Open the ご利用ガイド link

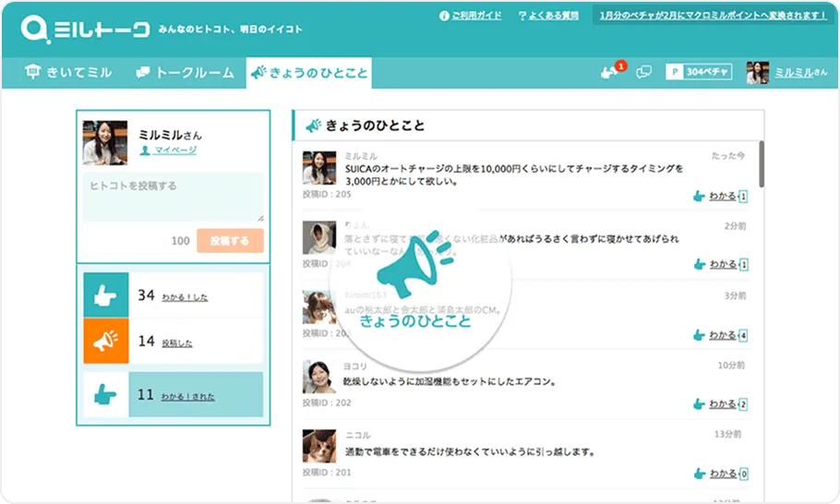point(471,16)
